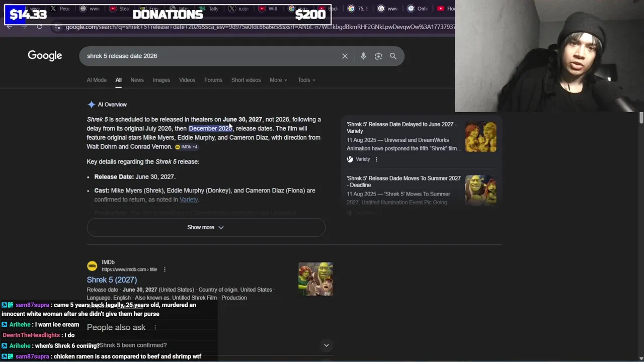Reload the page using the browser refresh button
This screenshot has height=362, width=644.
coord(39,27)
